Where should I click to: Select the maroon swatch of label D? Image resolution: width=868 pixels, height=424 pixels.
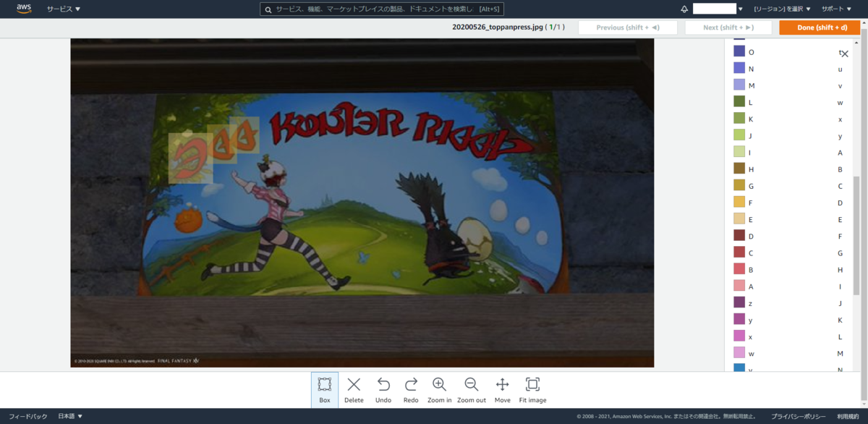[x=739, y=235]
